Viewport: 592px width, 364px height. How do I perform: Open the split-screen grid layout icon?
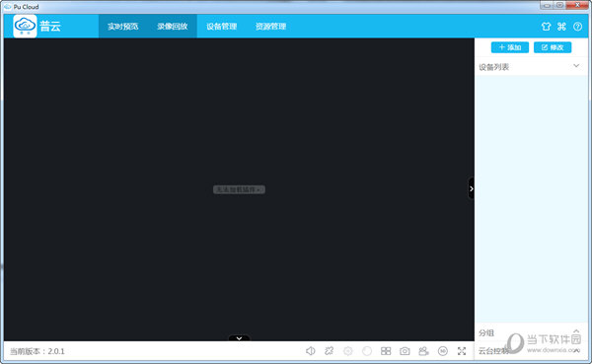tap(386, 351)
